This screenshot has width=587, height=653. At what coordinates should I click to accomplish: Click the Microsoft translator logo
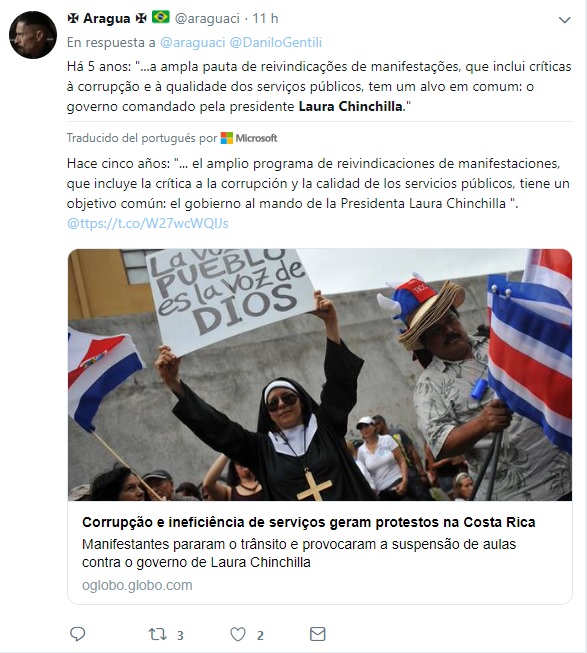[249, 138]
